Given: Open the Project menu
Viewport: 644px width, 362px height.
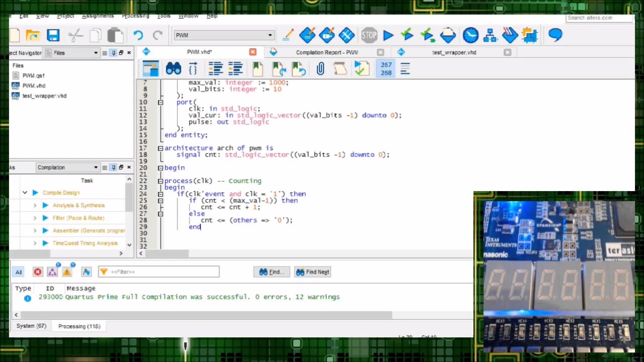Looking at the screenshot, I should tap(65, 16).
